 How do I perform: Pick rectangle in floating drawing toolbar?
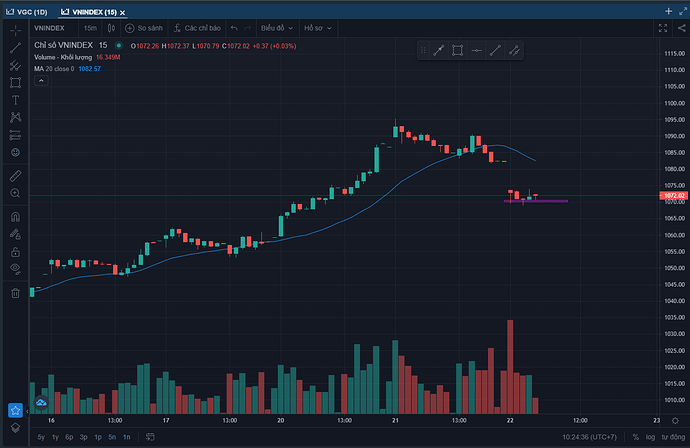(x=457, y=51)
